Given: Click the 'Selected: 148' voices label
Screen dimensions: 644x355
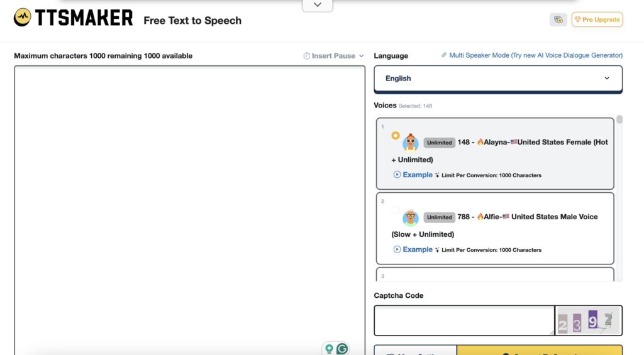Looking at the screenshot, I should point(415,106).
